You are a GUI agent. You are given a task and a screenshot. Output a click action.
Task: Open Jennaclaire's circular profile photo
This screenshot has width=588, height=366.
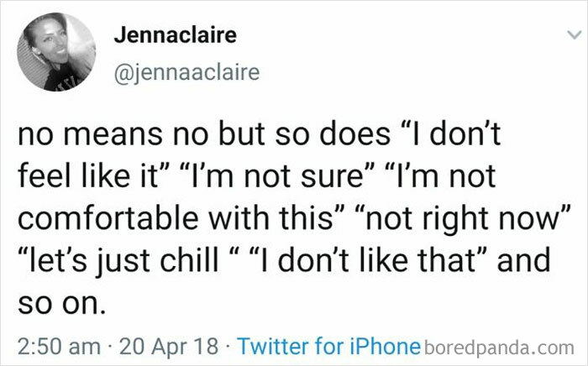[x=56, y=52]
